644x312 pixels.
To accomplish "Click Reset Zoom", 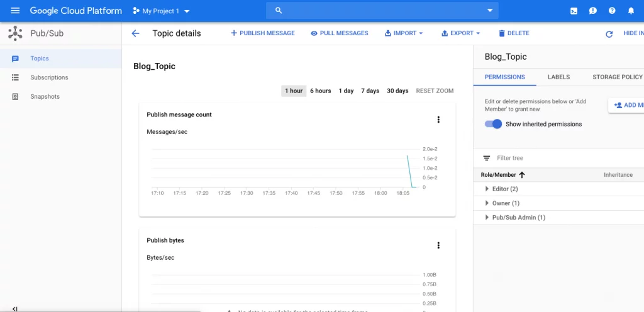I will tap(435, 91).
